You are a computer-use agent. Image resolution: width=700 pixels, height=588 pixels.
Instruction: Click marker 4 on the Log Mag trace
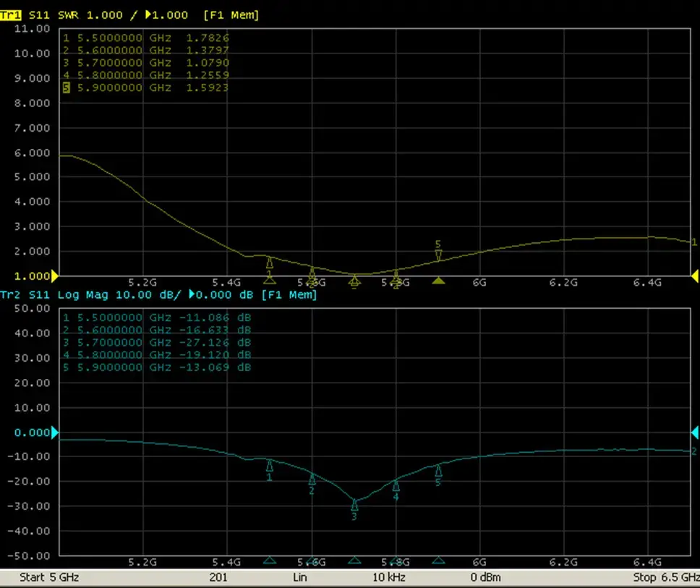[396, 490]
